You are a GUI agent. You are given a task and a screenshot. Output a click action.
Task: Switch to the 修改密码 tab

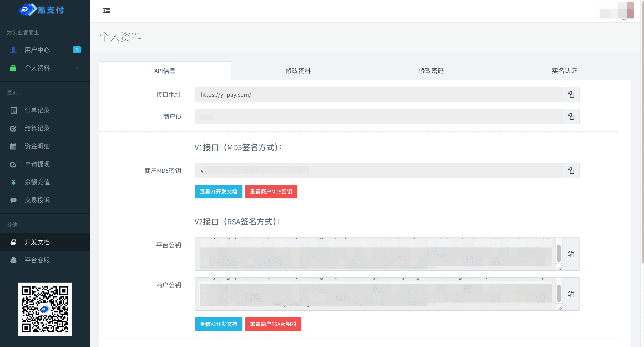pos(431,71)
